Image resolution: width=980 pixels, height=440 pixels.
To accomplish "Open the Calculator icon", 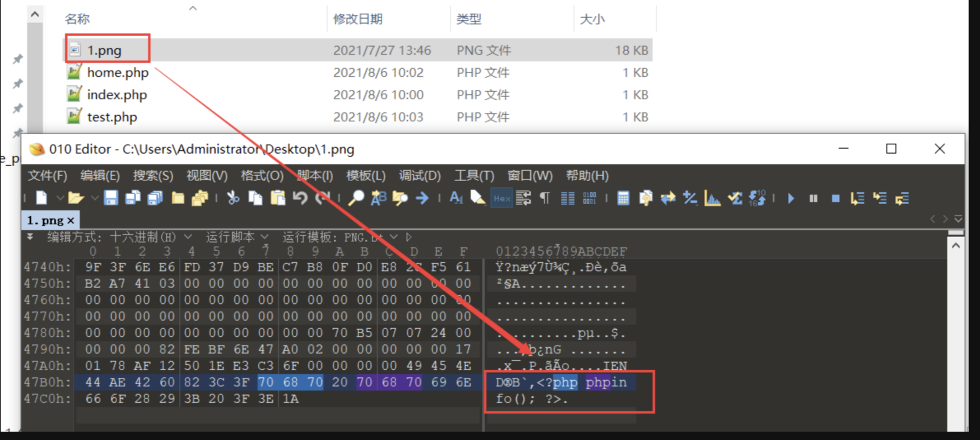I will [623, 198].
